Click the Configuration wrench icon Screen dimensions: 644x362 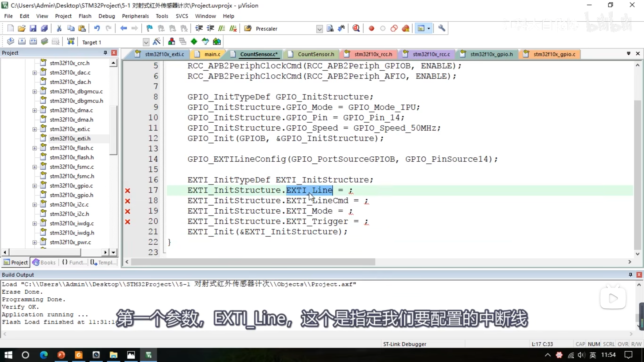[441, 28]
